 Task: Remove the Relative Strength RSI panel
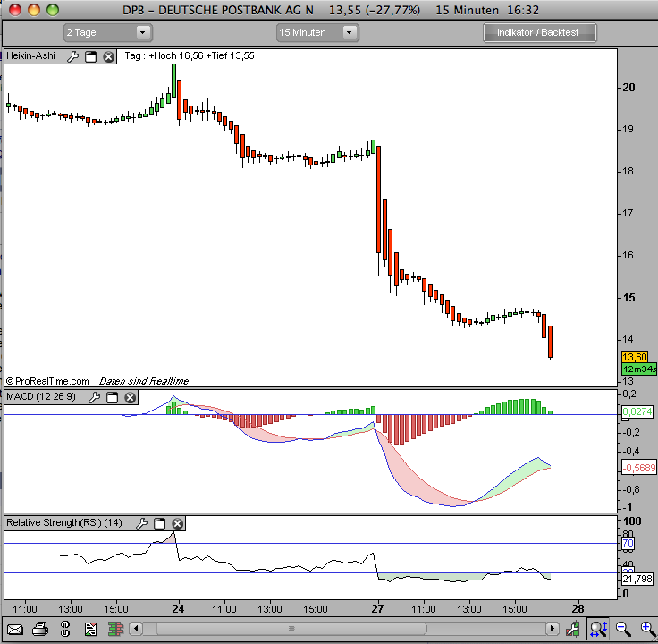pyautogui.click(x=178, y=523)
